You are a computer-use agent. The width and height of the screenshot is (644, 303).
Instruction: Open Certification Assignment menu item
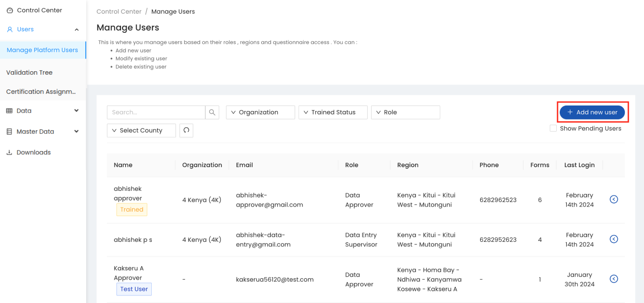click(x=41, y=91)
